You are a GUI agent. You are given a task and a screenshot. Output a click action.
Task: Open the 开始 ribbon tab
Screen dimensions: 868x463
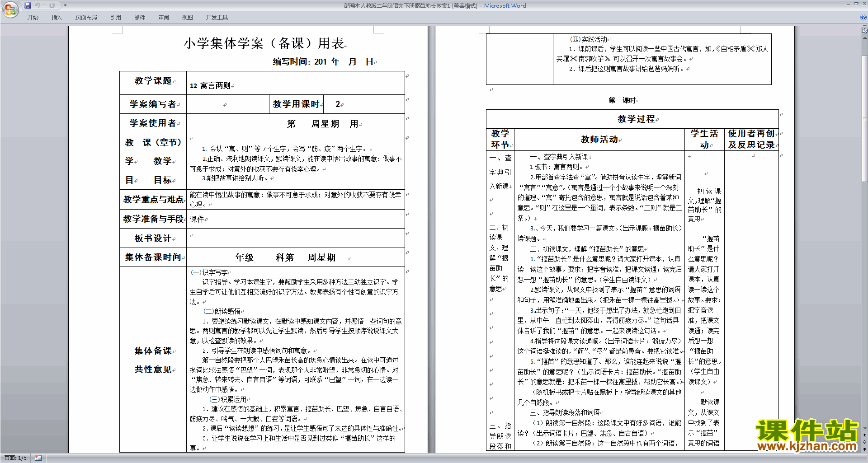tap(33, 18)
